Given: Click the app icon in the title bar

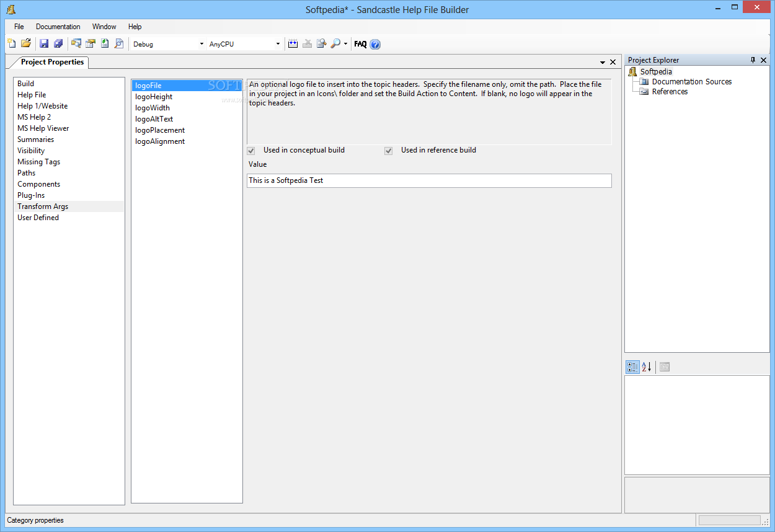Looking at the screenshot, I should tap(11, 9).
